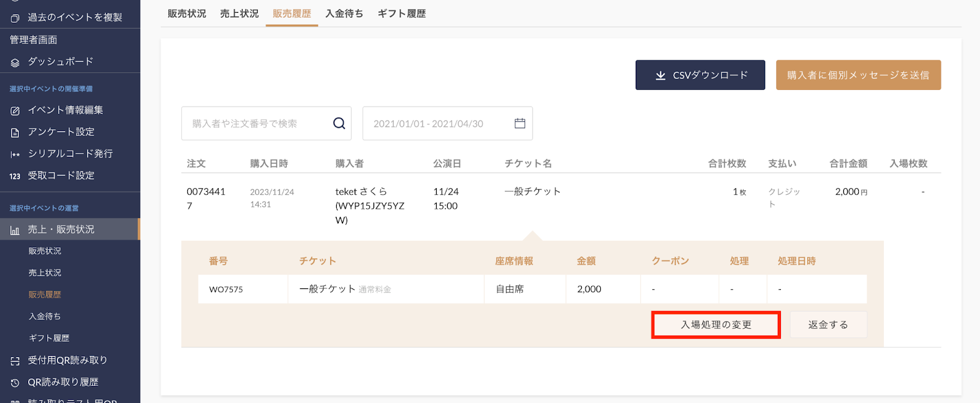Open シリアルコード発行 in sidebar
This screenshot has width=980, height=403.
[70, 154]
